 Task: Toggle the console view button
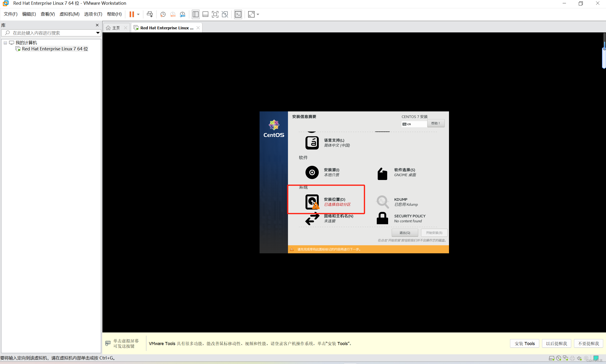(x=238, y=14)
